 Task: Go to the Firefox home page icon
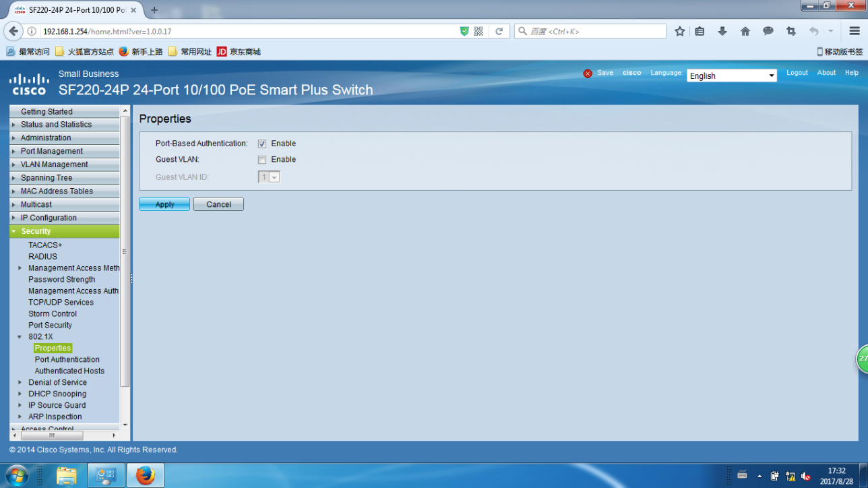tap(745, 31)
